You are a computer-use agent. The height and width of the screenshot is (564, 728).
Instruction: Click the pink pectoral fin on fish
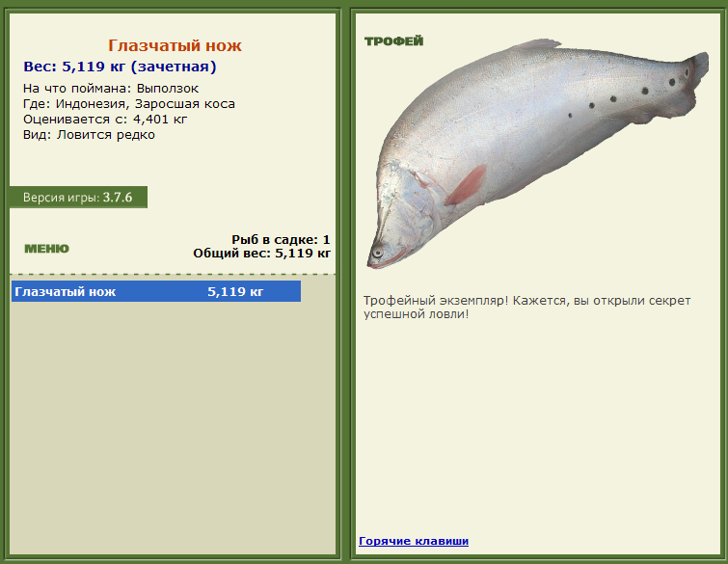tap(466, 185)
